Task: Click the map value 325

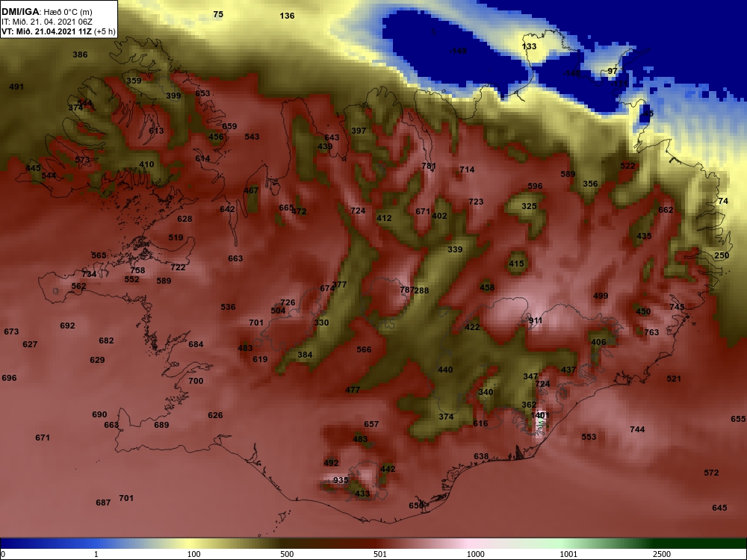Action: point(529,206)
